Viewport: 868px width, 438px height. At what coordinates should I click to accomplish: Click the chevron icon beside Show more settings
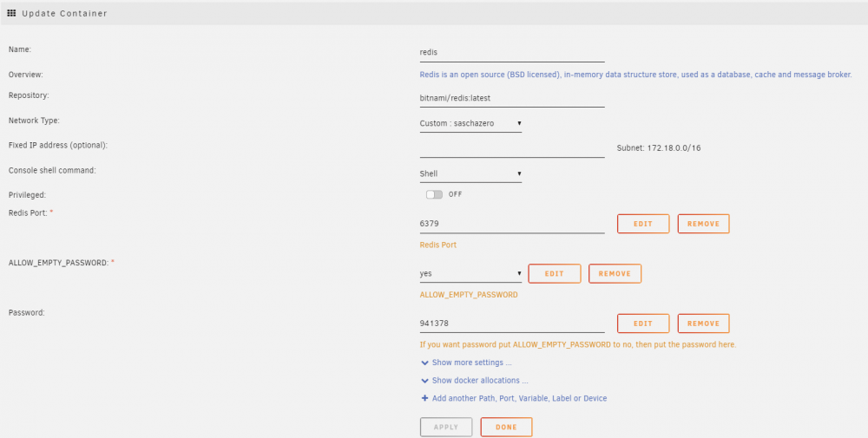pos(424,363)
